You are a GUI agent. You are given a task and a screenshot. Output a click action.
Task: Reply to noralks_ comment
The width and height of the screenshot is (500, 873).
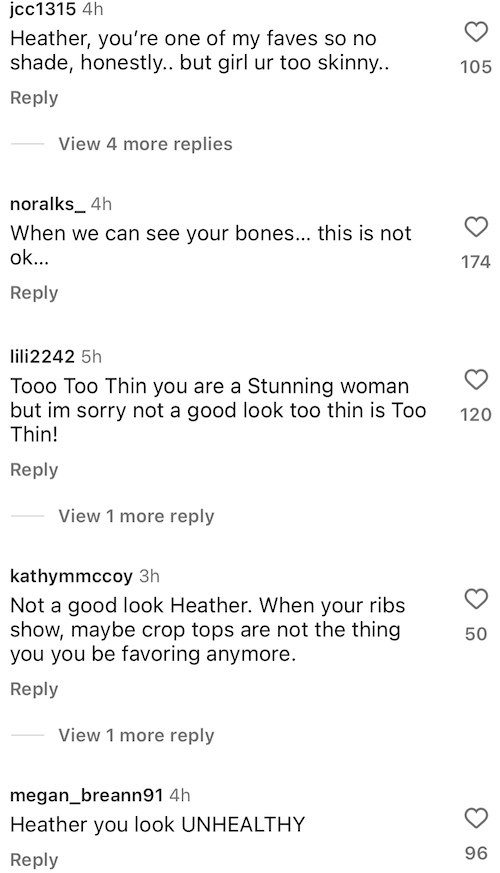(x=34, y=293)
